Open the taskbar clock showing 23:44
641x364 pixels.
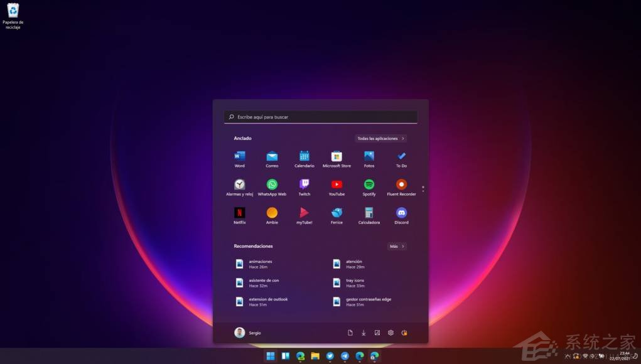(x=620, y=356)
